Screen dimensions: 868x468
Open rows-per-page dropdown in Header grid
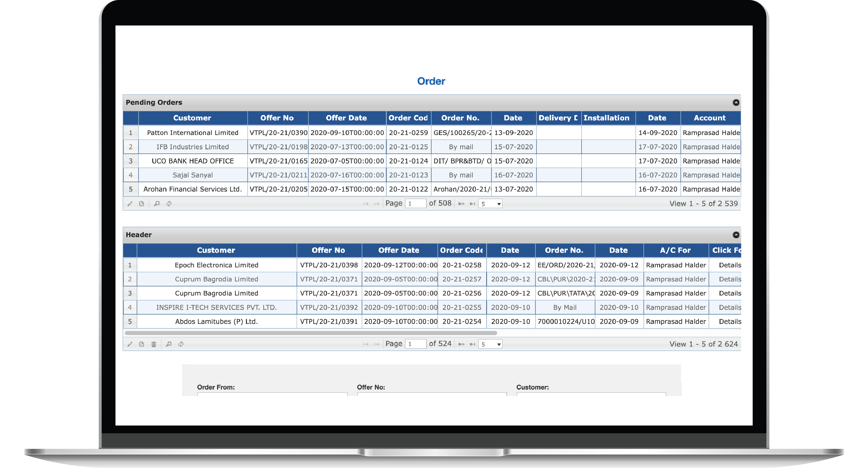(x=490, y=344)
